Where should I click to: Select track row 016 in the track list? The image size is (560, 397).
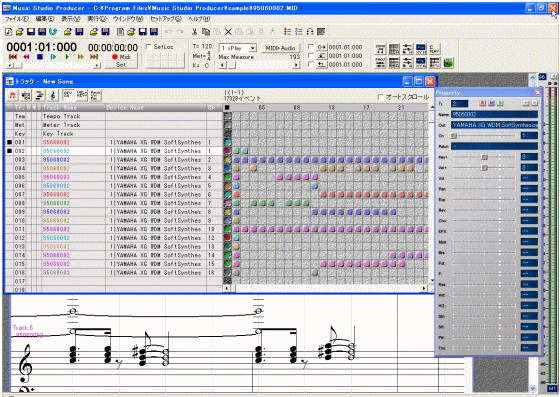coord(114,273)
